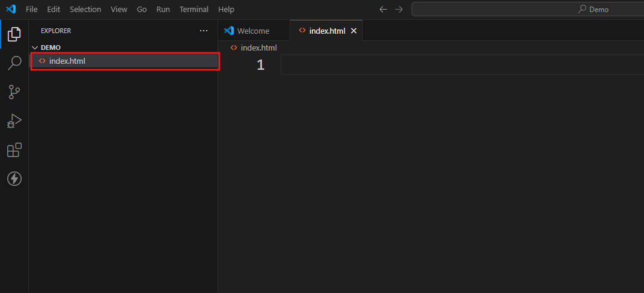Go back with the left arrow

383,9
